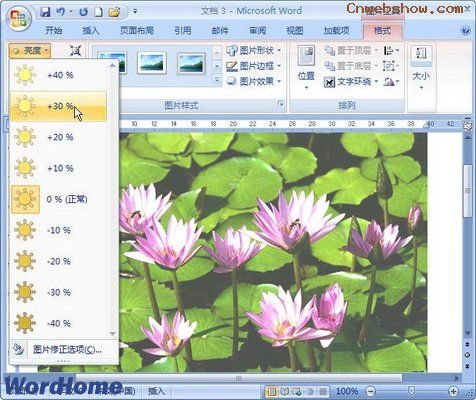Save document via Quick Access toolbar
This screenshot has height=400, width=476.
point(45,12)
